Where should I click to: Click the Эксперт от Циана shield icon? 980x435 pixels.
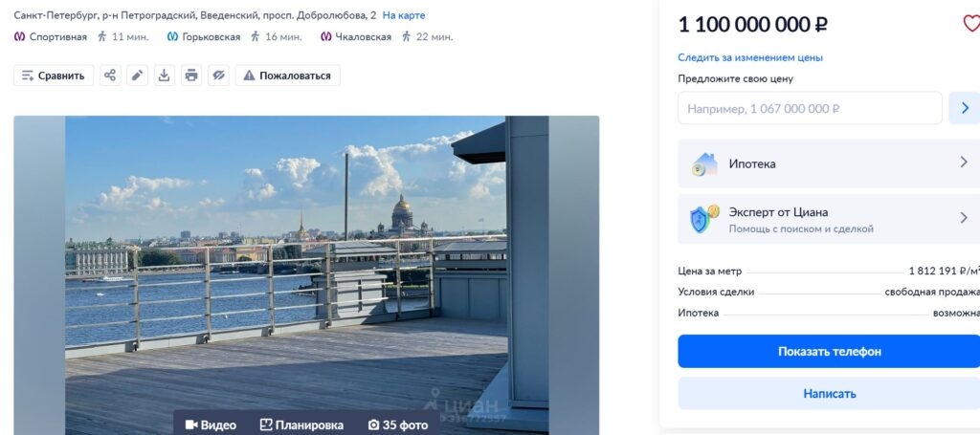point(704,219)
